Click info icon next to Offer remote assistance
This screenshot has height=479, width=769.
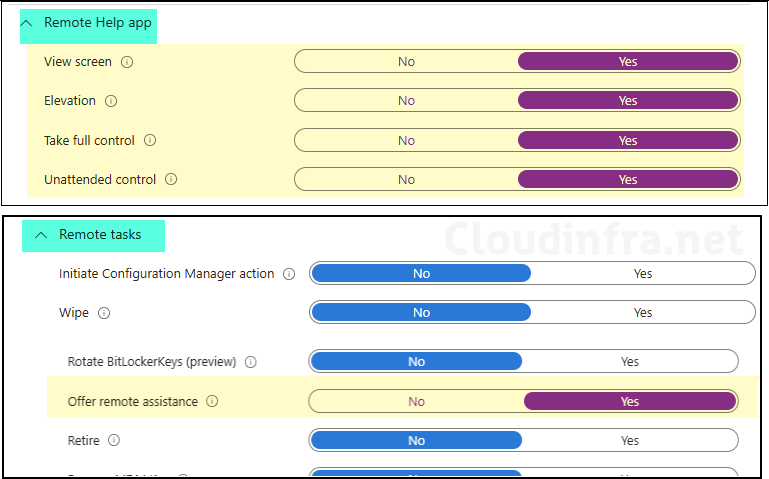pyautogui.click(x=212, y=402)
